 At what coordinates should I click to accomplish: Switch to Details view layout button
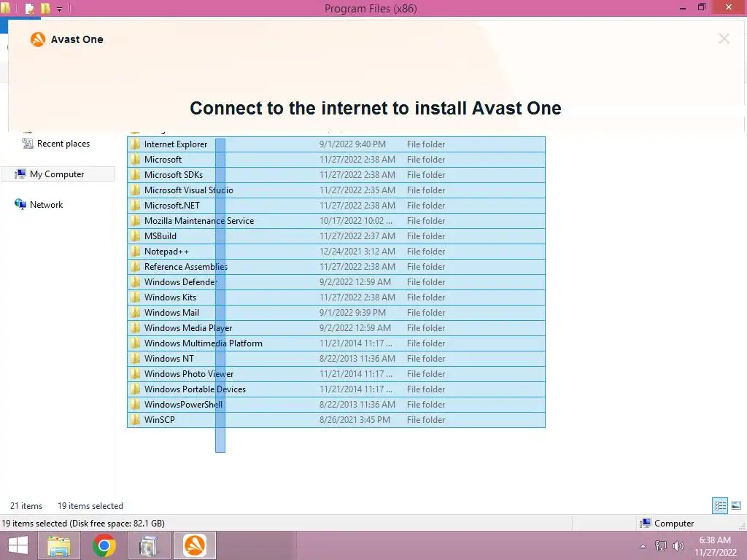click(720, 505)
